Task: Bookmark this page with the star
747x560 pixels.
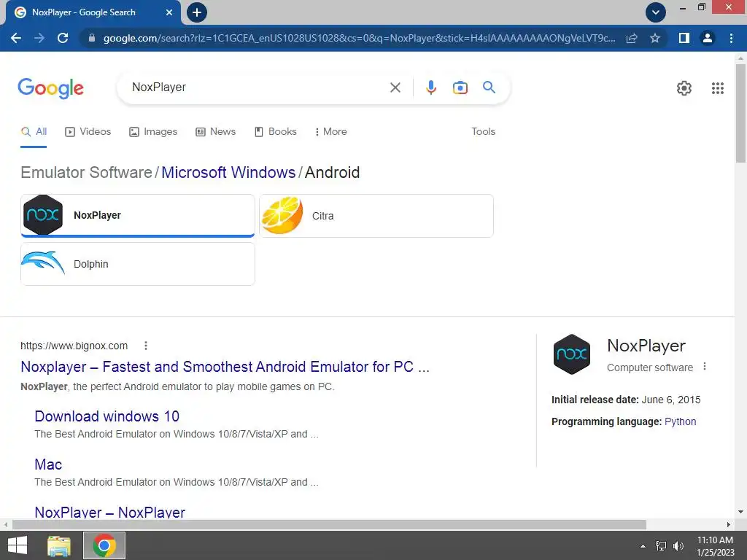Action: coord(655,38)
